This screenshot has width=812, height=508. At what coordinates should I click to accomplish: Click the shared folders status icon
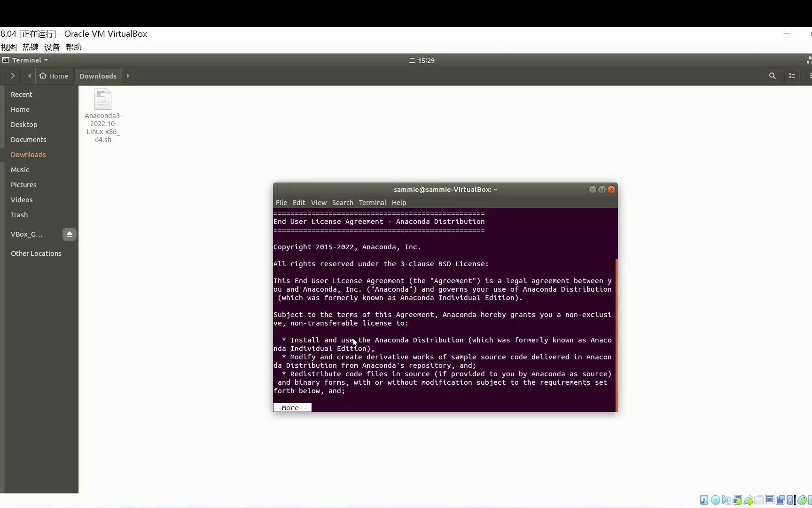[759, 500]
